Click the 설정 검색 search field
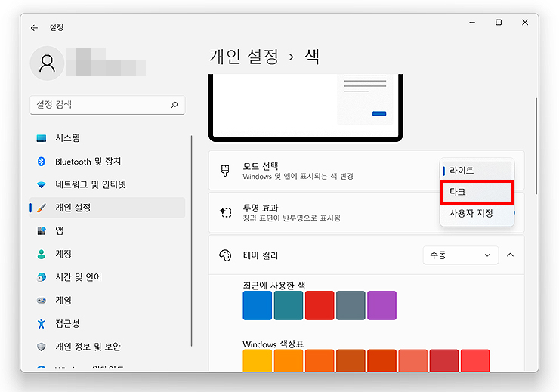This screenshot has width=559, height=392. [x=107, y=105]
